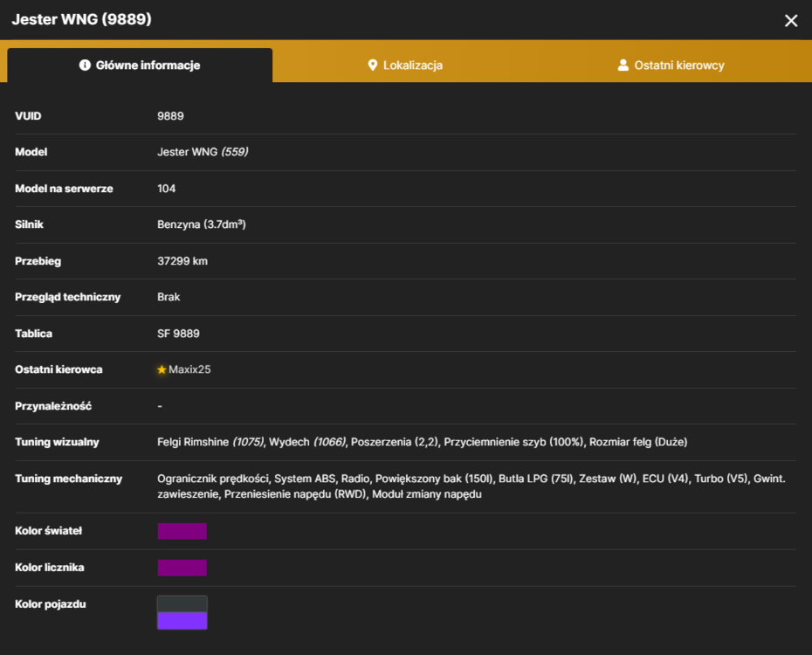Image resolution: width=812 pixels, height=655 pixels.
Task: Select the violet vehicle color swatch
Action: tap(182, 620)
